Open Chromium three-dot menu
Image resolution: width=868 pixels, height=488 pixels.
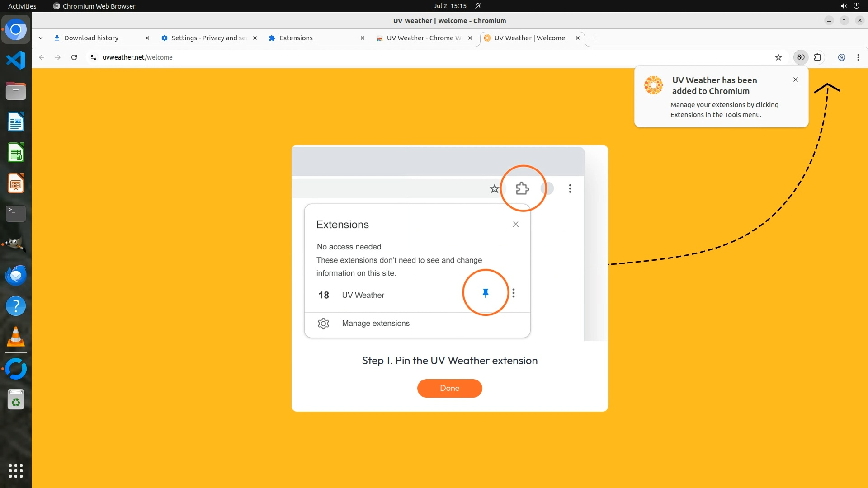[858, 57]
